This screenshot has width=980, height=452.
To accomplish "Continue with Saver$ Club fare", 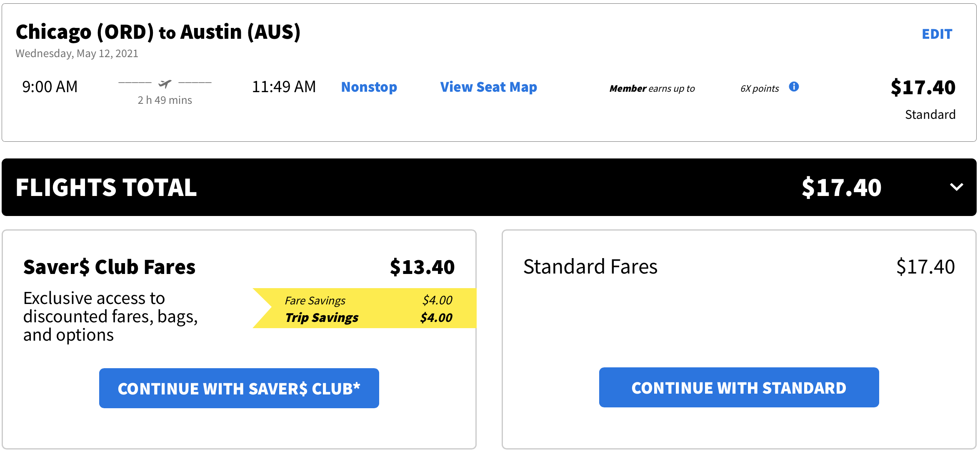I will (x=239, y=388).
